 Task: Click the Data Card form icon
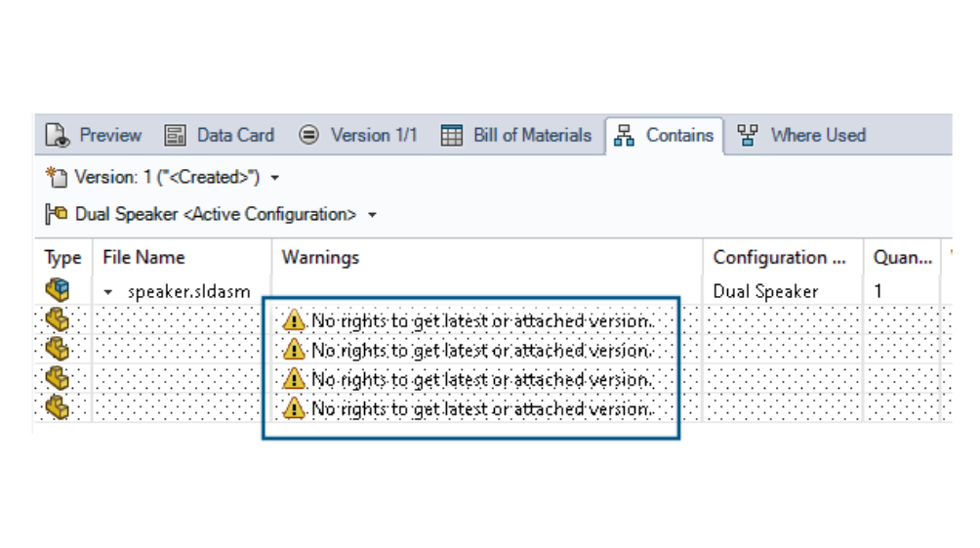point(175,135)
